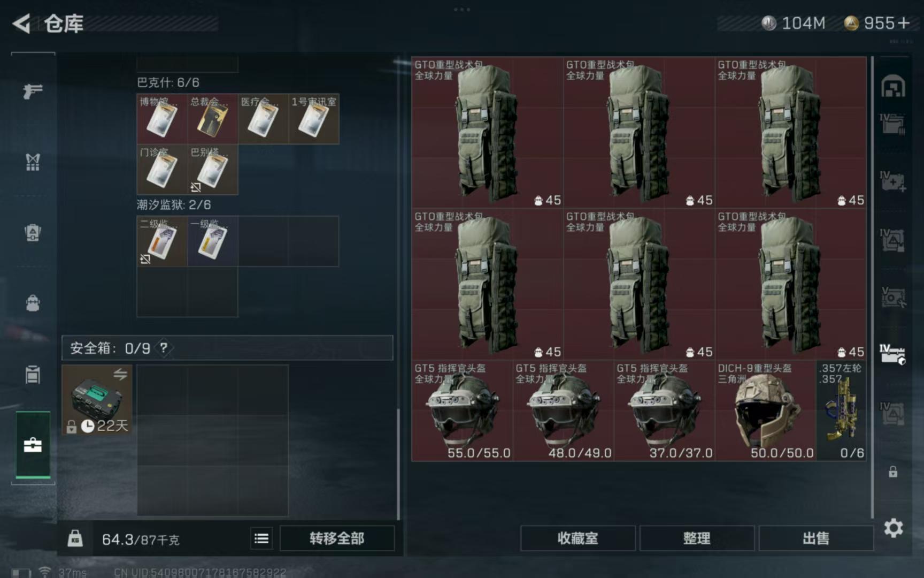The image size is (924, 578).
Task: Go back using the arrow beside 仓库
Action: point(21,24)
